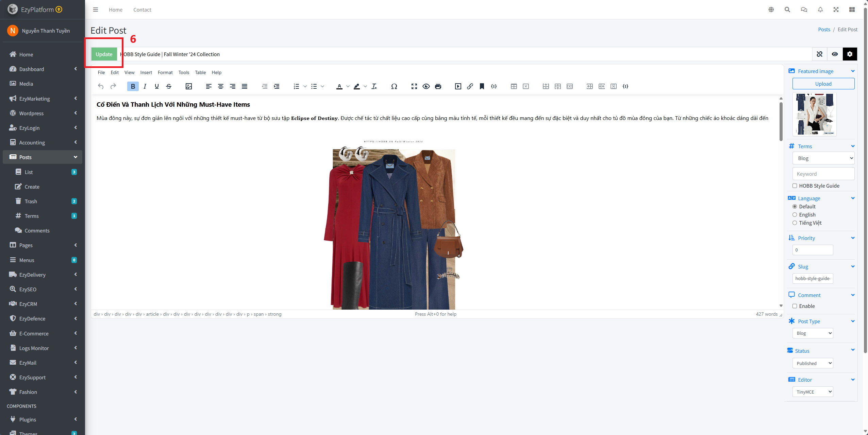Screen dimensions: 868x435
Task: Click the green Update button
Action: click(104, 54)
